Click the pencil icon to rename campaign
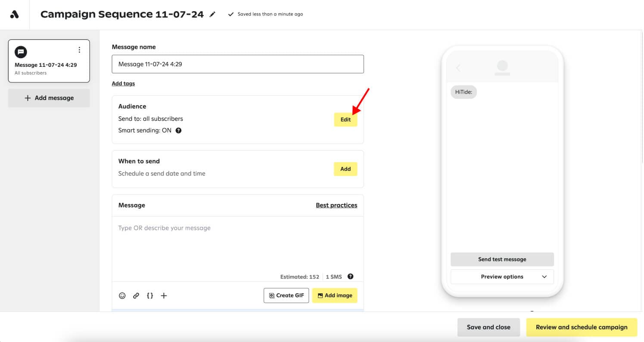The image size is (644, 342). click(212, 14)
